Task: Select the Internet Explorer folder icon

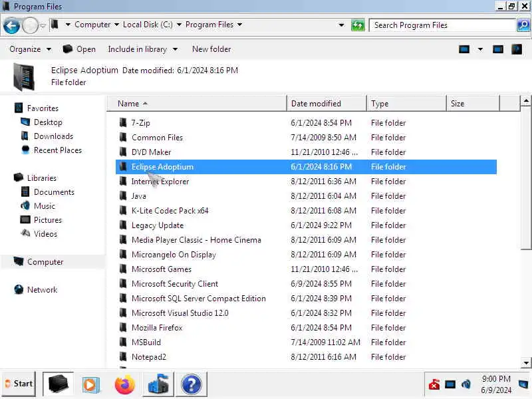Action: (123, 181)
